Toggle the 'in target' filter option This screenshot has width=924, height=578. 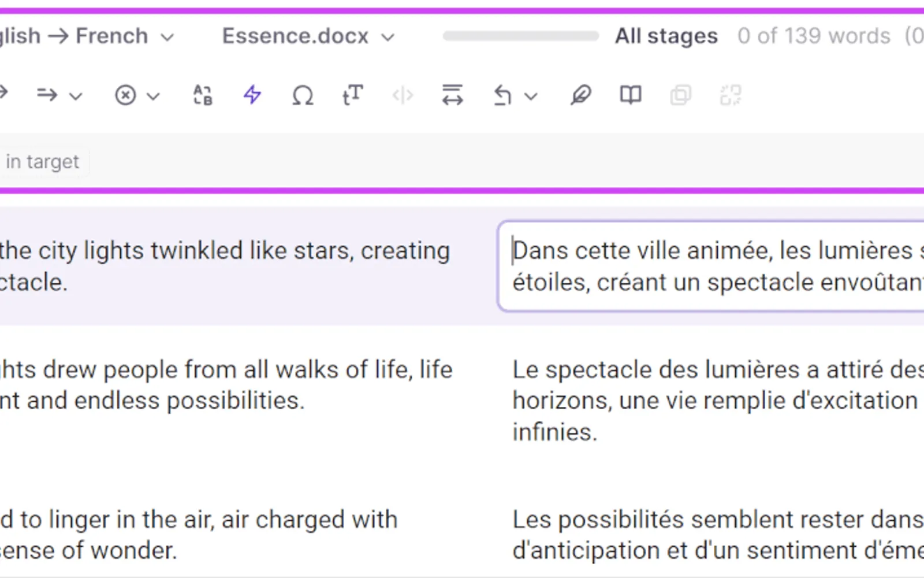pyautogui.click(x=42, y=162)
